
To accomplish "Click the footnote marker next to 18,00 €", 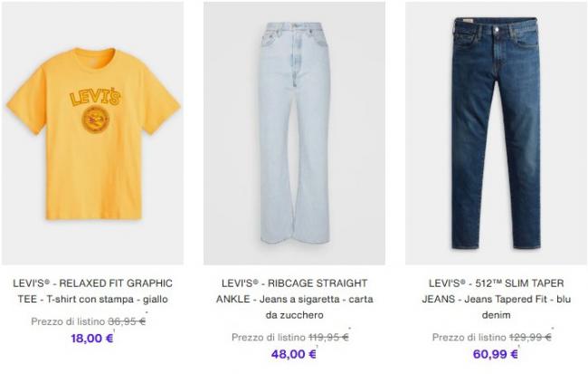I will point(114,331).
